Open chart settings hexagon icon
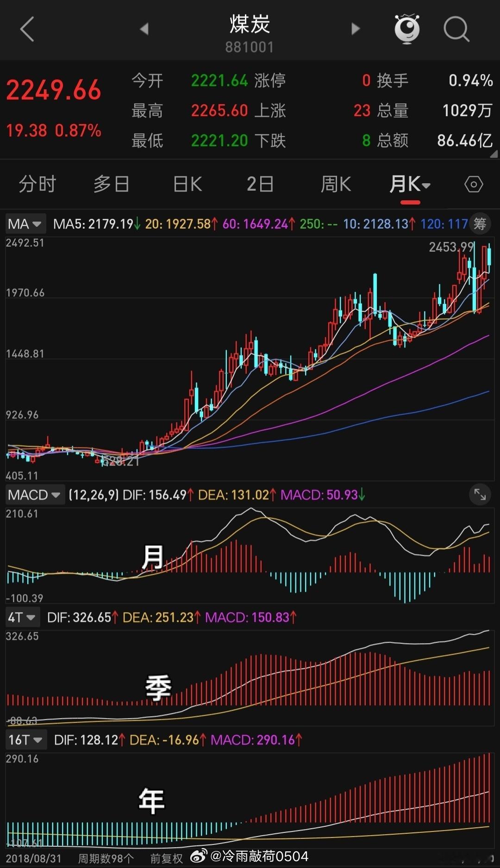The height and width of the screenshot is (868, 500). [x=474, y=185]
